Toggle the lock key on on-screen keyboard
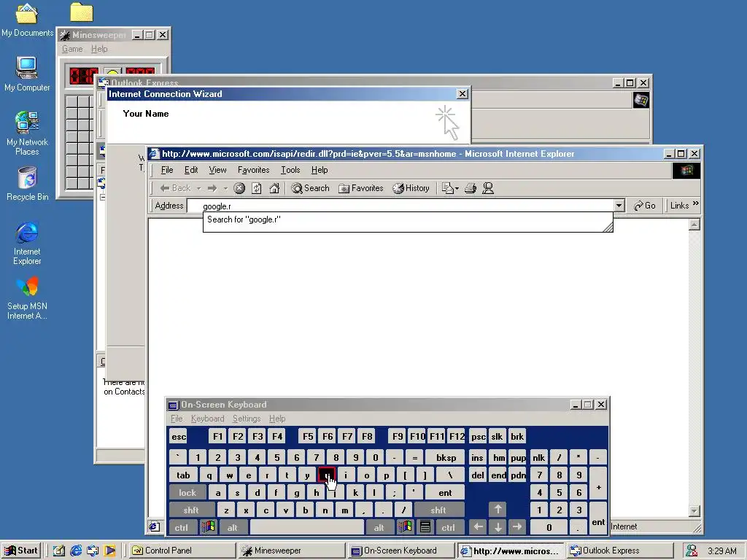 pos(187,492)
